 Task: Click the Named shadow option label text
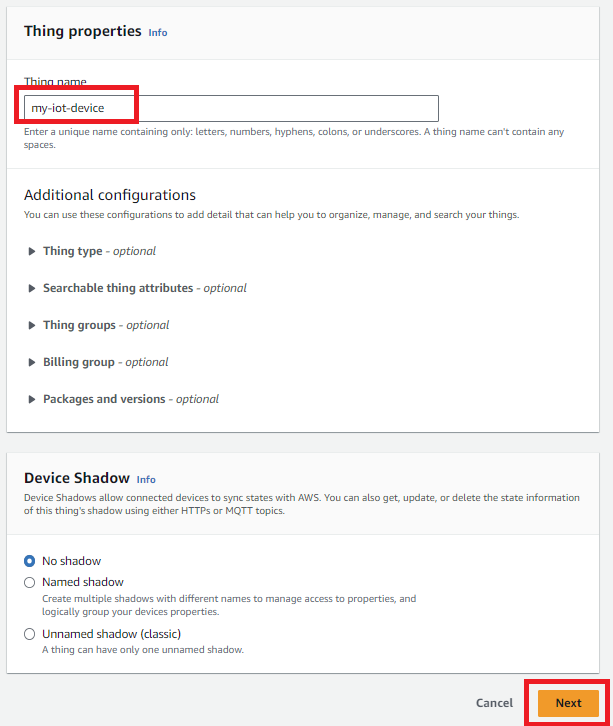click(x=83, y=582)
